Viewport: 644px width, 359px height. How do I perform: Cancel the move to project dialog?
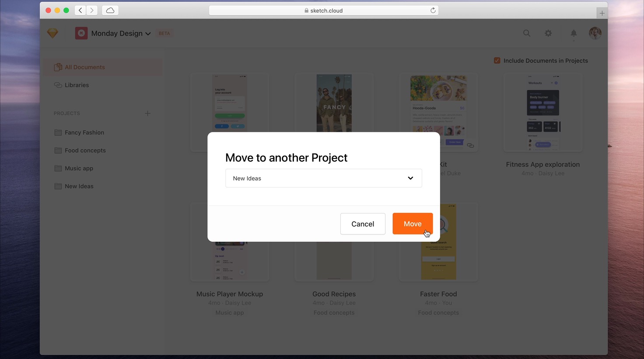[363, 224]
